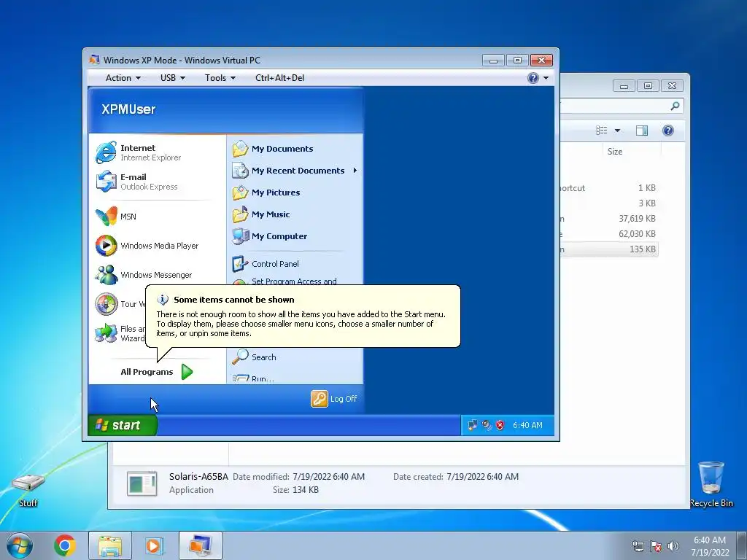The height and width of the screenshot is (560, 747).
Task: Click the XP taskbar clock 6:40 AM
Action: 527,425
